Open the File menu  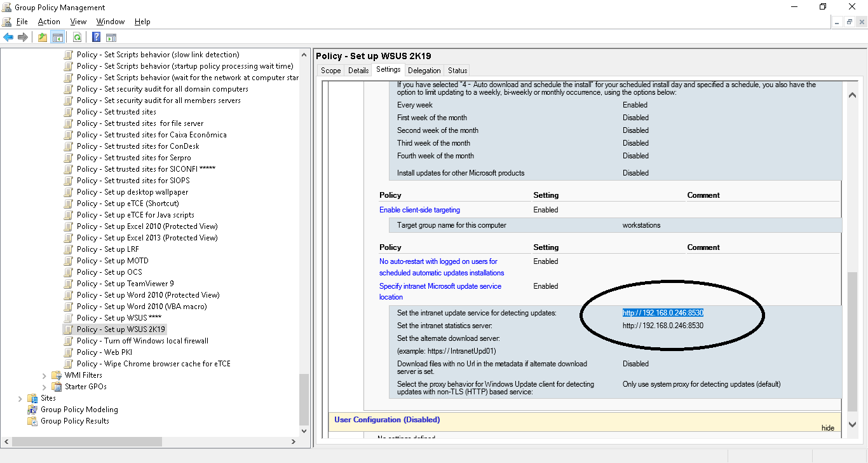(22, 22)
